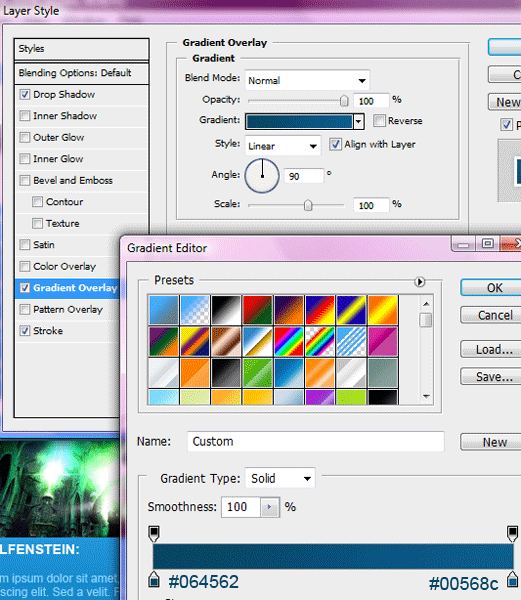Select the left opacity stop above gradient bar
Image resolution: width=521 pixels, height=600 pixels.
pos(154,533)
